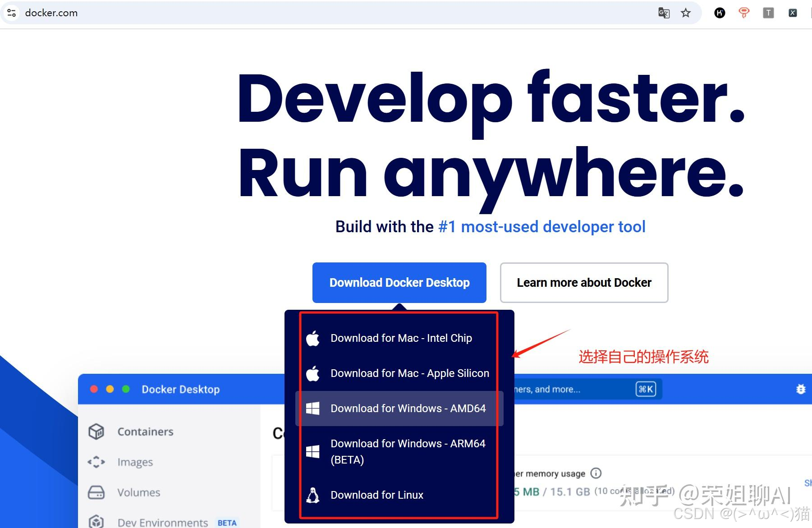The height and width of the screenshot is (528, 812).
Task: Click the Linux penguin icon
Action: (313, 495)
